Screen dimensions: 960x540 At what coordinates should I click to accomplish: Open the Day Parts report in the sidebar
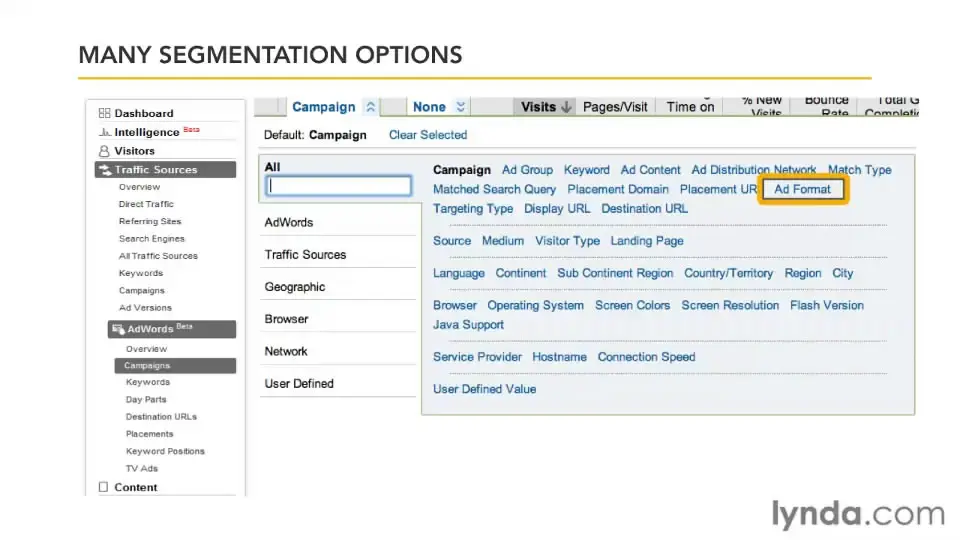(146, 399)
